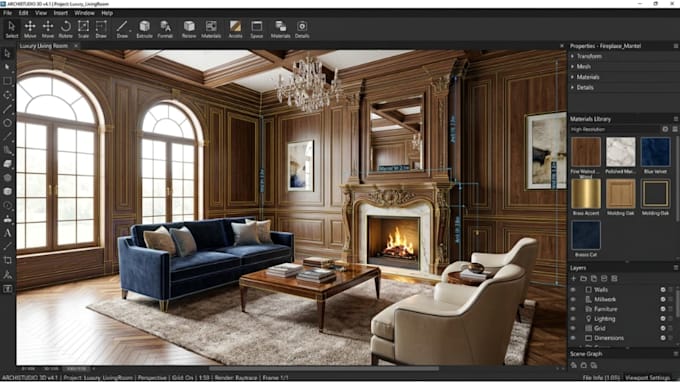Image resolution: width=680 pixels, height=383 pixels.
Task: Hide the Grid layer
Action: 573,328
